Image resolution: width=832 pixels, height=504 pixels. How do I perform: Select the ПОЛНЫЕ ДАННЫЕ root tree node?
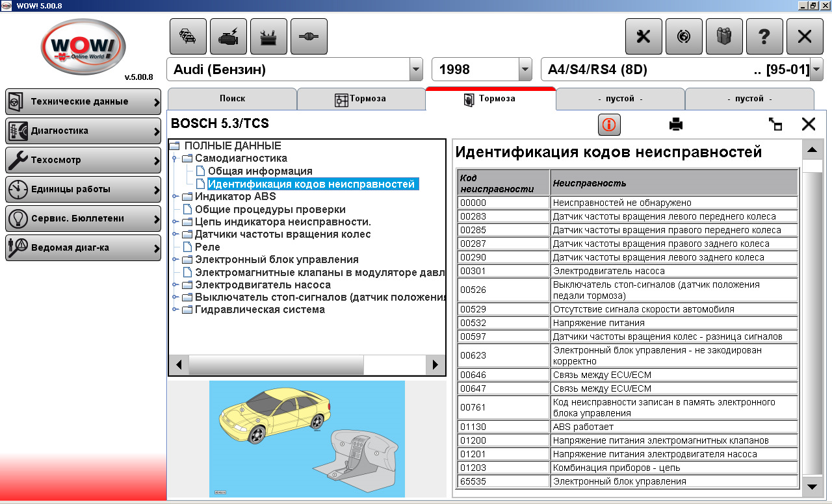point(233,146)
